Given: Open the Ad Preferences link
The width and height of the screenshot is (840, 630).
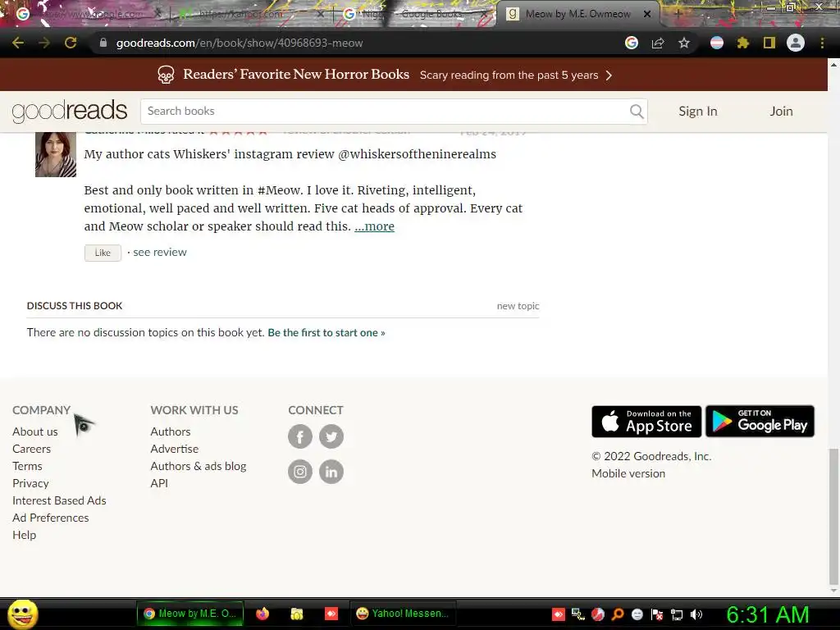Looking at the screenshot, I should 50,518.
